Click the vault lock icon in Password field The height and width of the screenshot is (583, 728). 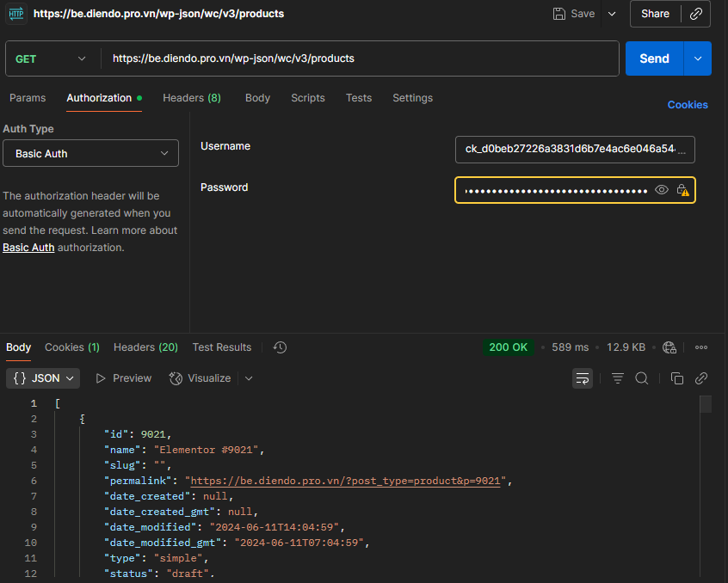[x=682, y=190]
